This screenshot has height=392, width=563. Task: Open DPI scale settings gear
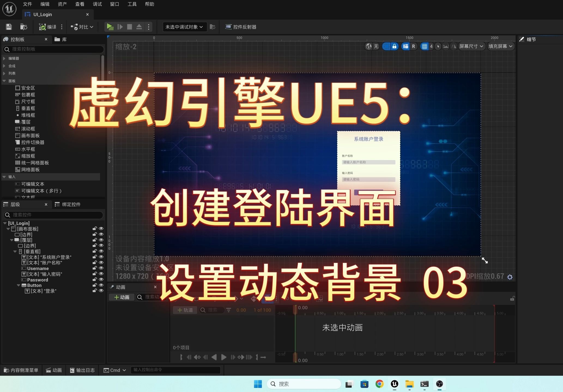[x=510, y=277]
